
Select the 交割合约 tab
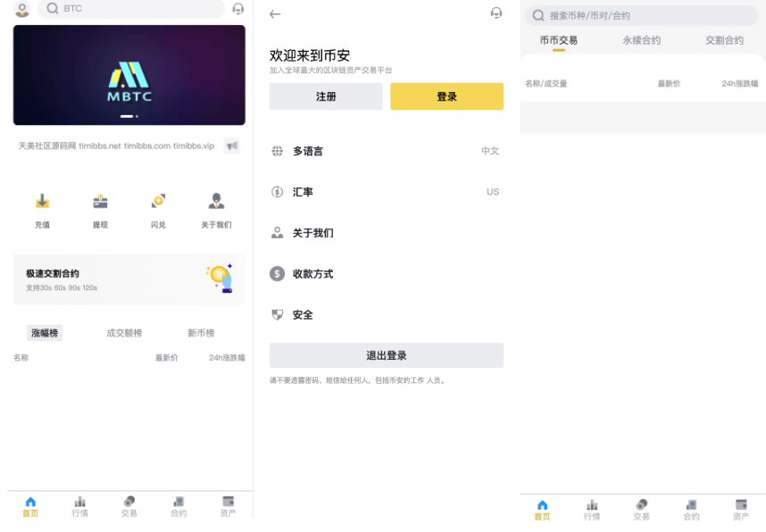(x=724, y=40)
